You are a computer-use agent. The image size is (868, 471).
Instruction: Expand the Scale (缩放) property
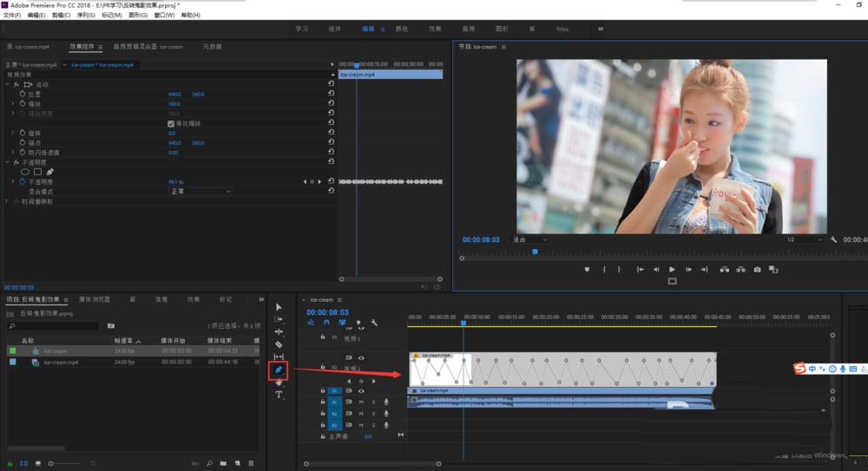point(13,103)
